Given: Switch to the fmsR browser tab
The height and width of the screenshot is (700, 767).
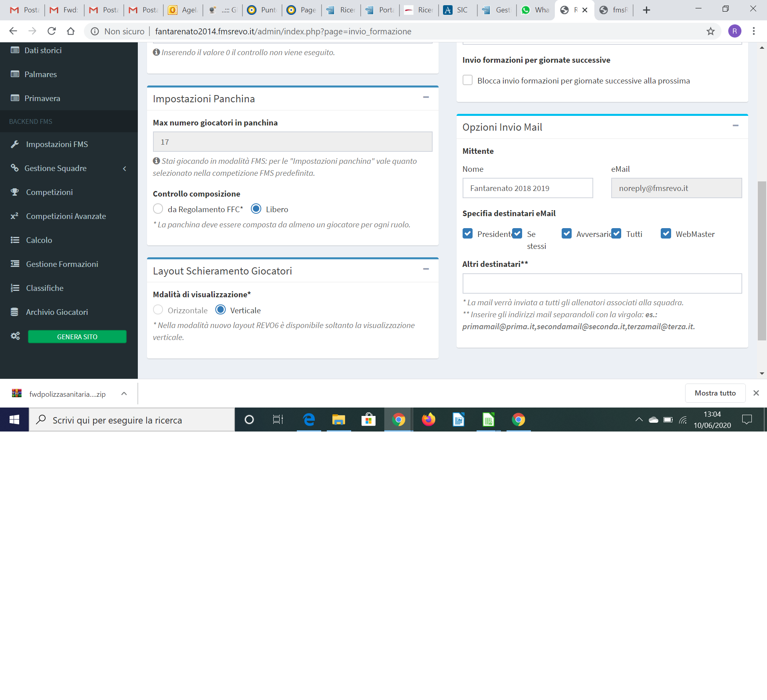Looking at the screenshot, I should click(x=614, y=10).
